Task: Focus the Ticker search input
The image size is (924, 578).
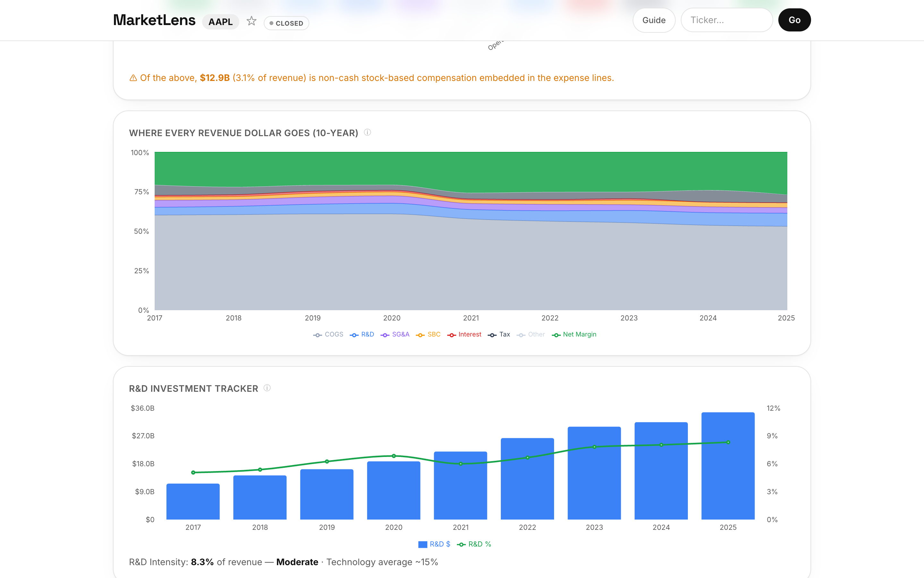Action: point(727,20)
